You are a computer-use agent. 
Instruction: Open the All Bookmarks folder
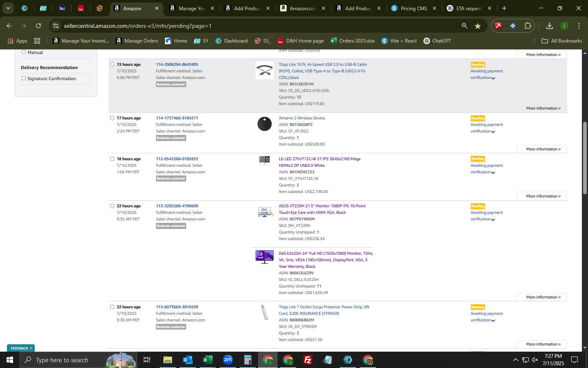click(x=562, y=41)
